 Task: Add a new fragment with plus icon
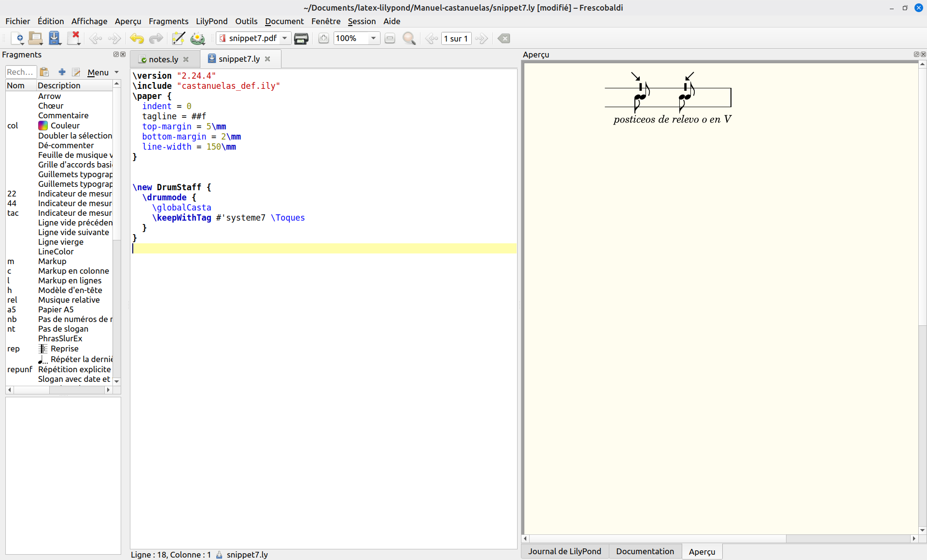62,72
